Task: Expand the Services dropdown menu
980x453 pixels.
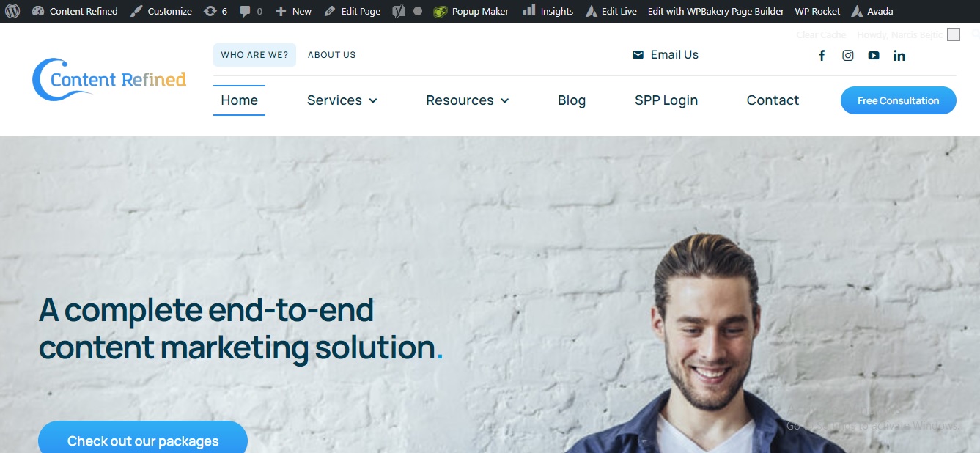Action: pos(342,100)
